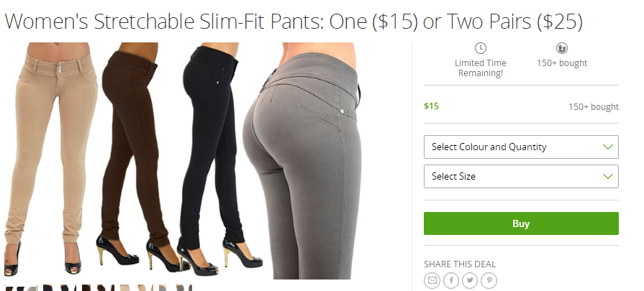
Task: Select the brown pants thumbnail
Action: pos(98,287)
